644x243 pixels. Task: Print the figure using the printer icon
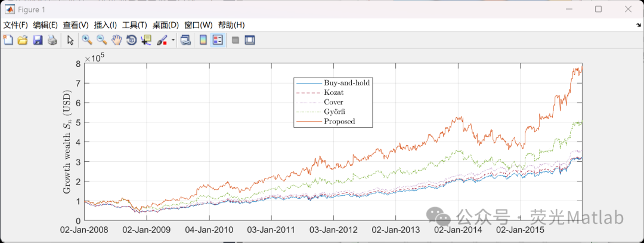(x=52, y=40)
